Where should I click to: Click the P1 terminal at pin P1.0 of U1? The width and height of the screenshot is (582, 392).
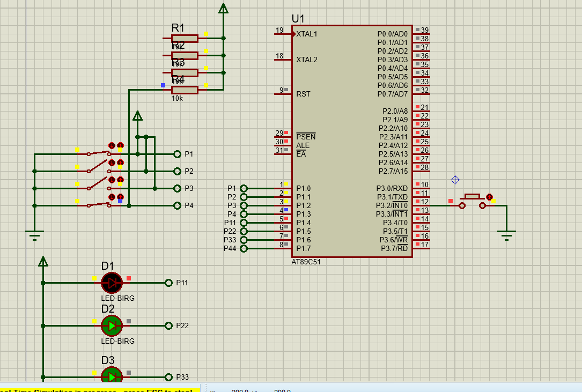pos(244,189)
